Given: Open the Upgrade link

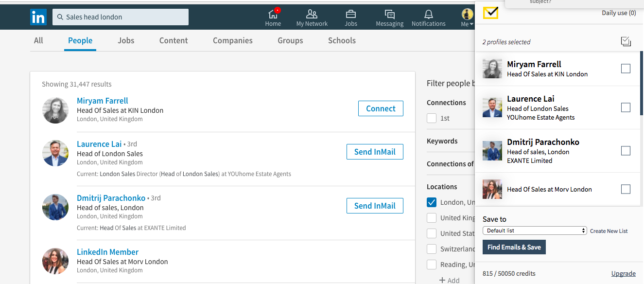Looking at the screenshot, I should tap(624, 273).
